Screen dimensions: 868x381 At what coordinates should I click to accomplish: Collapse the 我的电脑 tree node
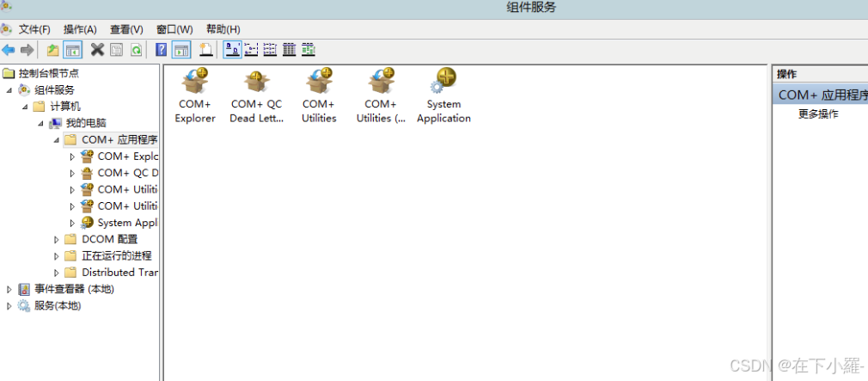coord(40,124)
